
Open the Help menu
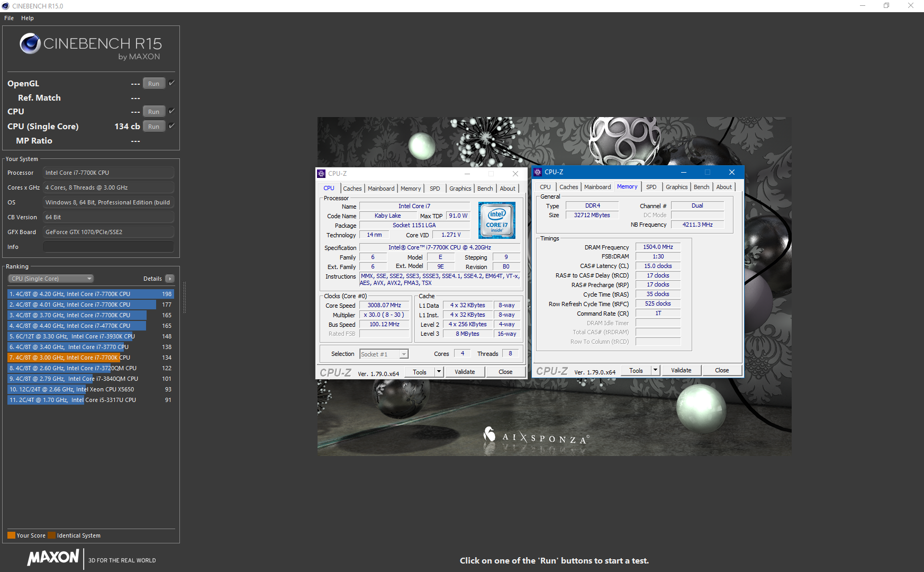click(28, 18)
